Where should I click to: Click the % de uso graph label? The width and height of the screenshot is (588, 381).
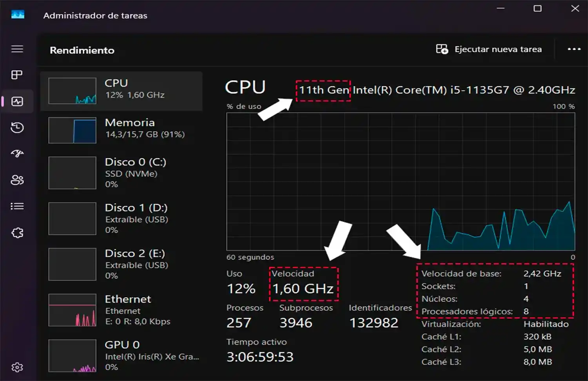[244, 106]
